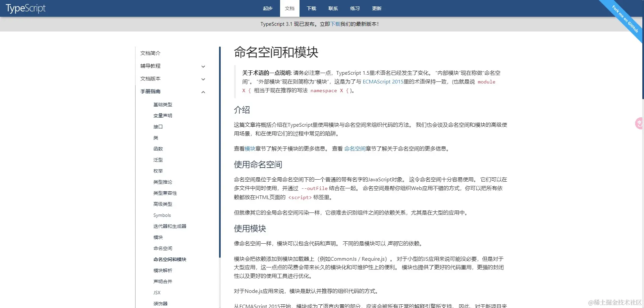Go to 类型推论 in the sidebar
The height and width of the screenshot is (308, 644).
[163, 182]
